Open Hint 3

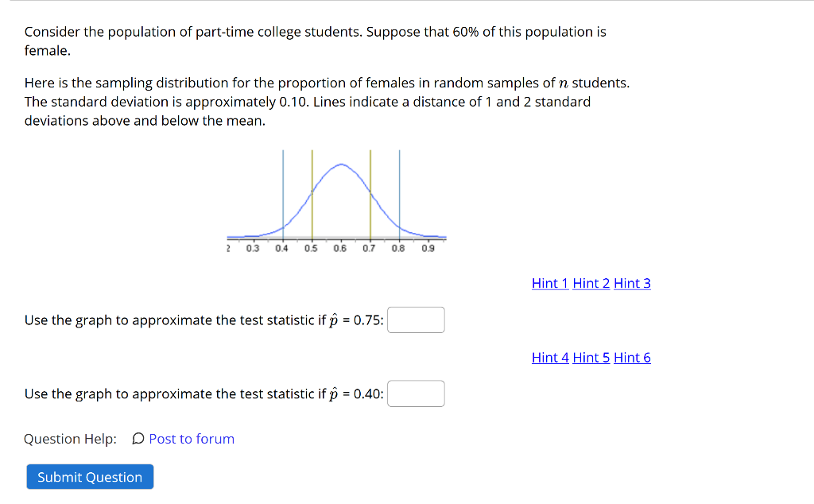[631, 283]
